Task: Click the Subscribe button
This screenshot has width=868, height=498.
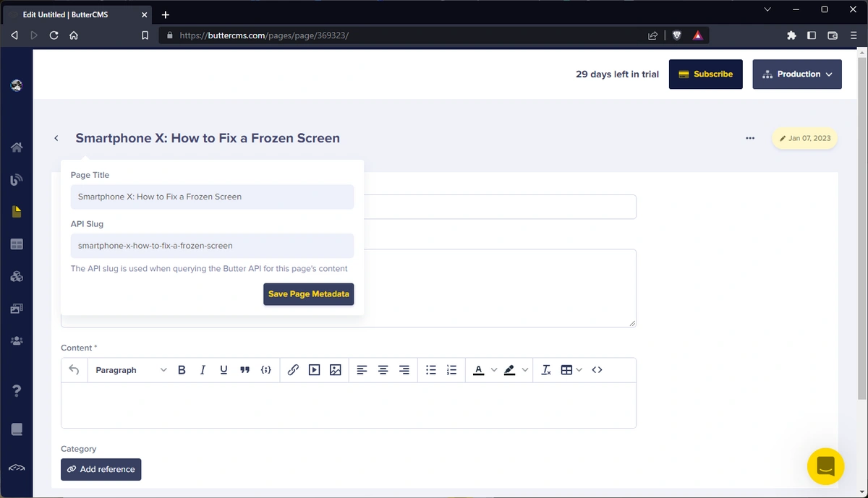Action: [x=706, y=74]
